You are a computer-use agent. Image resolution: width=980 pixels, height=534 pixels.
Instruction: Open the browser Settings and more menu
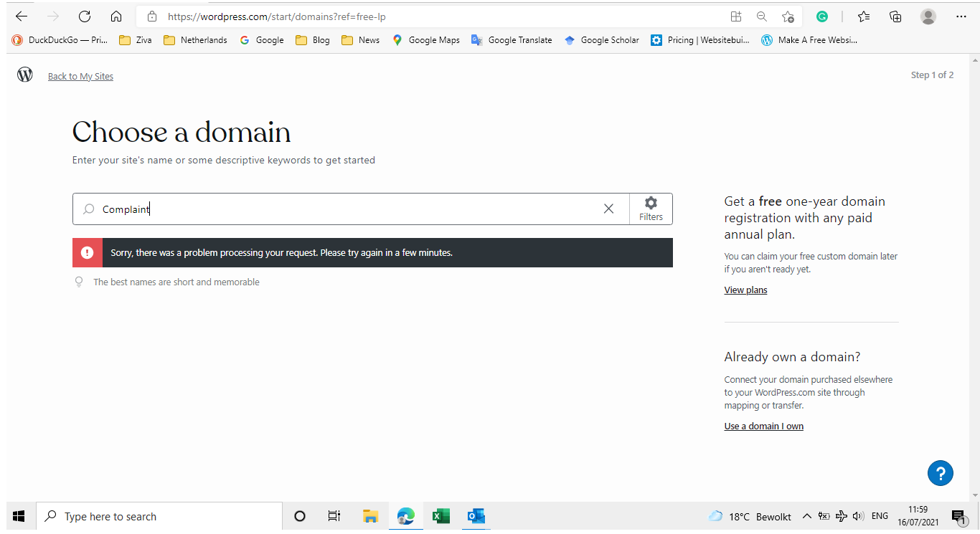[961, 16]
